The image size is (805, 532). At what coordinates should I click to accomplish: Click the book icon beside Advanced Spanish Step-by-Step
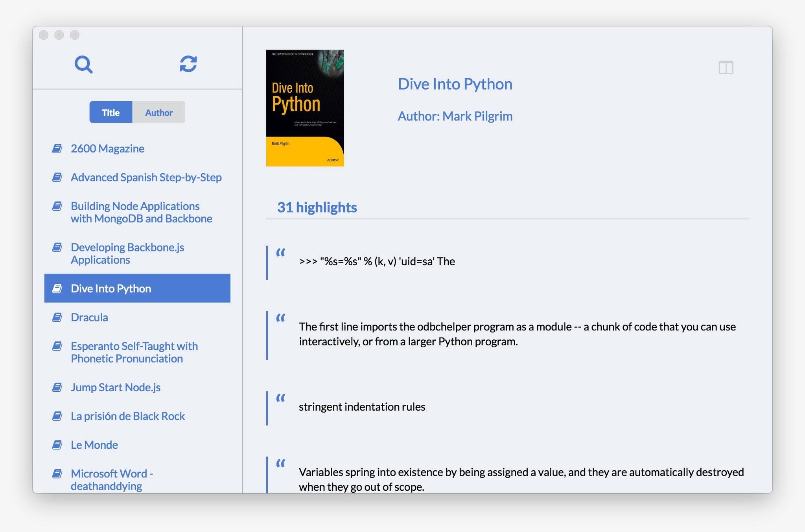[x=57, y=177]
